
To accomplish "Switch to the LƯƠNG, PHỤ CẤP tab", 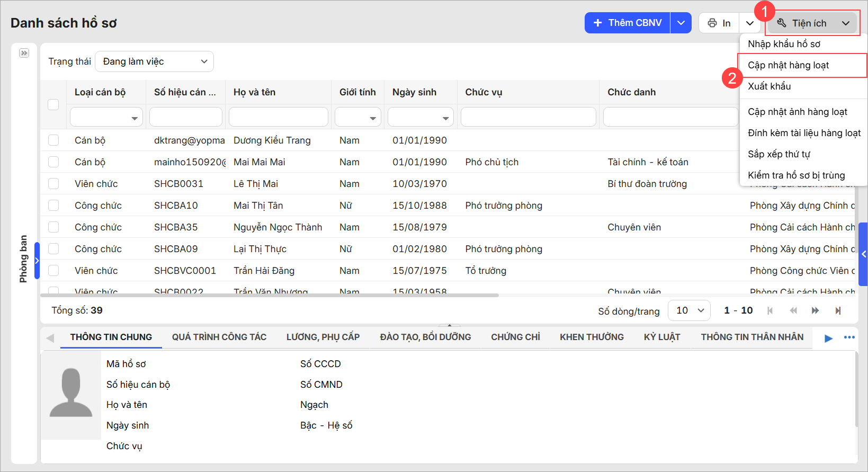I will (x=323, y=337).
